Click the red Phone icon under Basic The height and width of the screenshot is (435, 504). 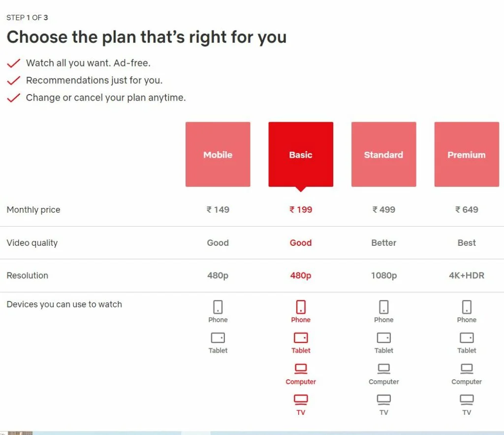pyautogui.click(x=301, y=307)
